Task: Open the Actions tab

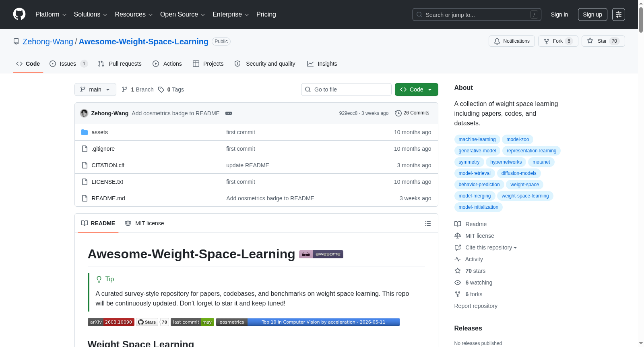Action: (167, 64)
